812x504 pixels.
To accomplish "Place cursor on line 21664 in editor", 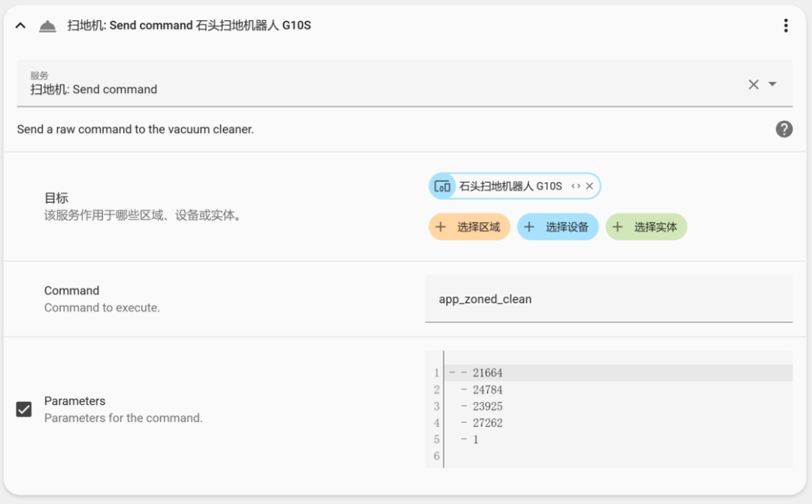I will (x=487, y=373).
